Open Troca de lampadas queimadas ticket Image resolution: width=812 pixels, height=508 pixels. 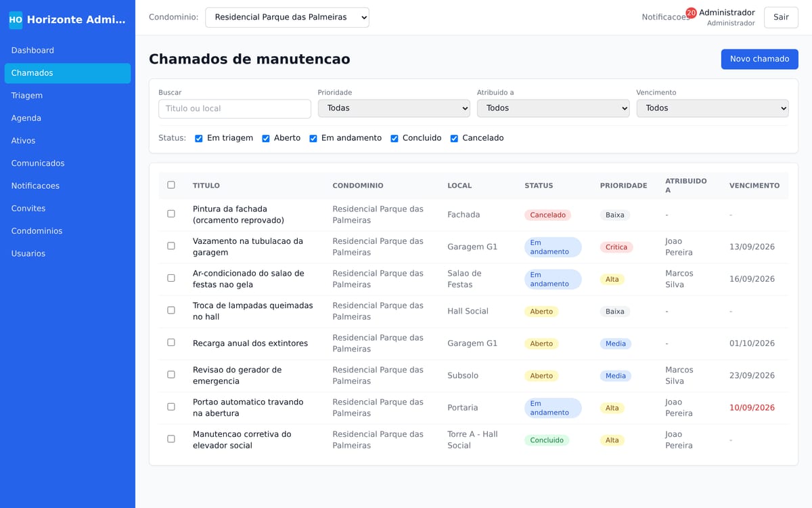253,312
